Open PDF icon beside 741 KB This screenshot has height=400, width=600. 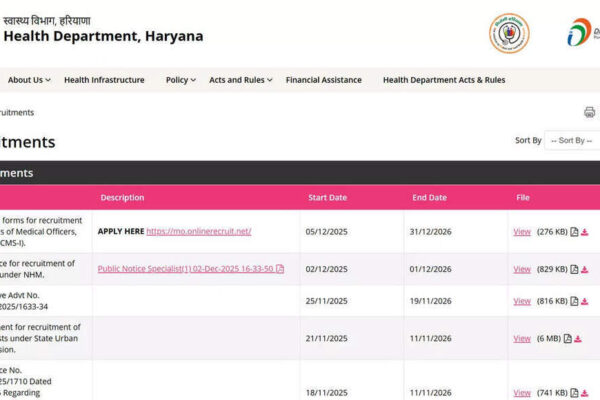(574, 393)
